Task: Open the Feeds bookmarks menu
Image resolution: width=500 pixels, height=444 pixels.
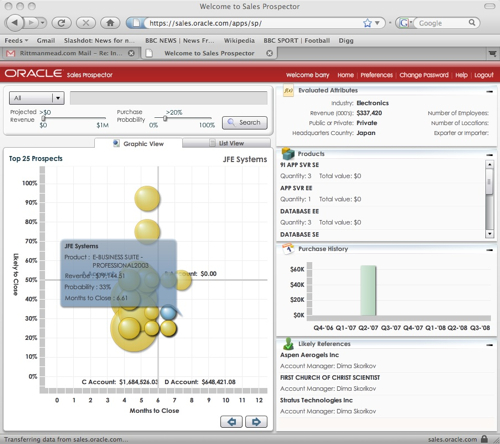Action: [x=16, y=40]
